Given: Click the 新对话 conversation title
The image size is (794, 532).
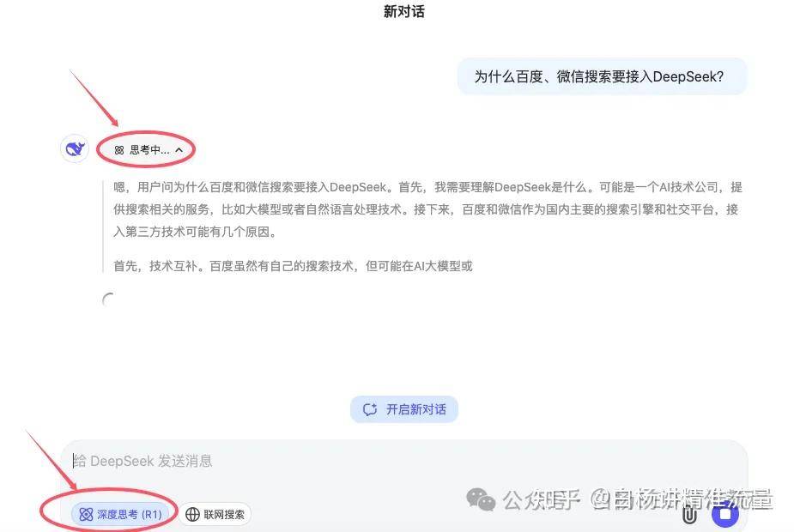Looking at the screenshot, I should (404, 11).
